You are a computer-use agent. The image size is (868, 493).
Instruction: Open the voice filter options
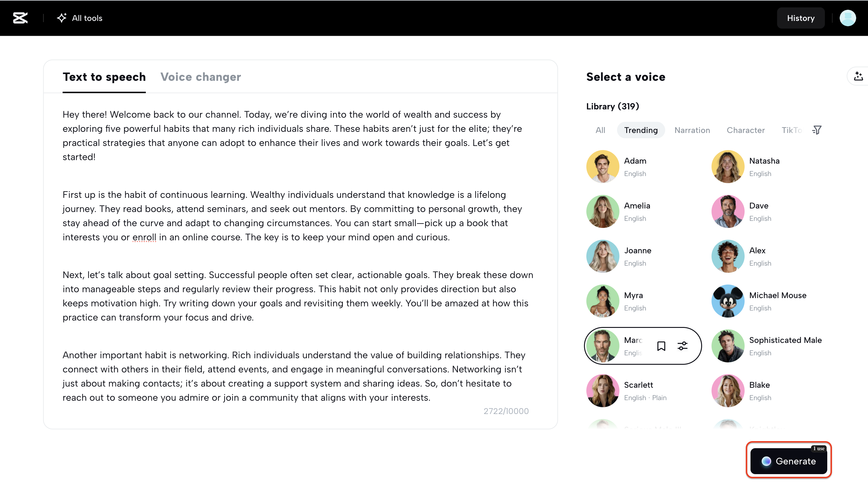pyautogui.click(x=817, y=130)
